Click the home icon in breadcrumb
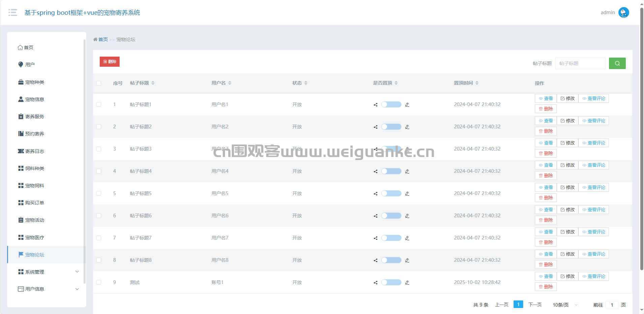This screenshot has height=314, width=644. pos(95,39)
